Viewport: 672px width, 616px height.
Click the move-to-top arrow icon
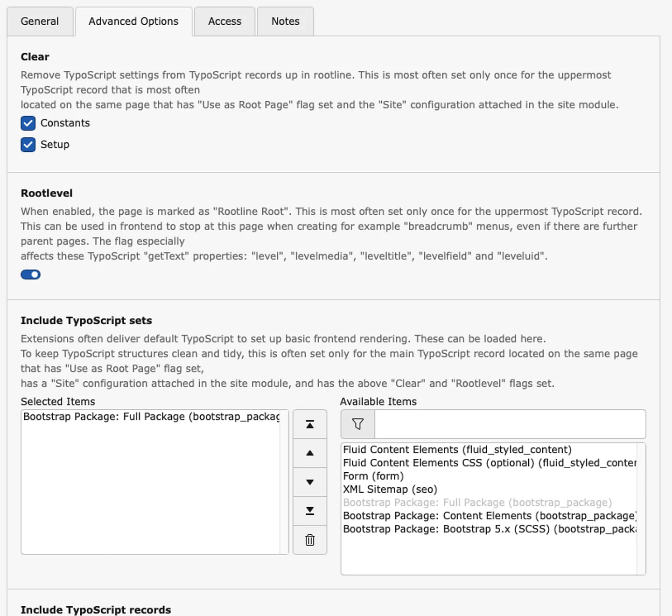[309, 424]
